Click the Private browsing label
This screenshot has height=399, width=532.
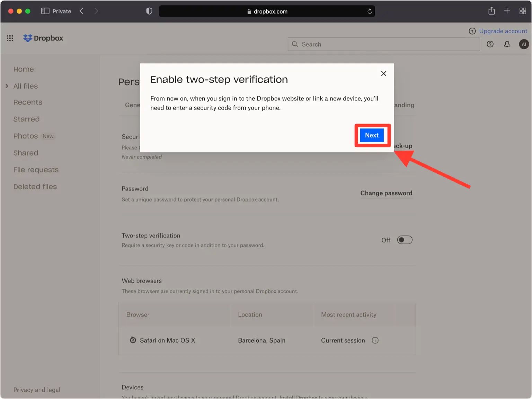(x=62, y=11)
